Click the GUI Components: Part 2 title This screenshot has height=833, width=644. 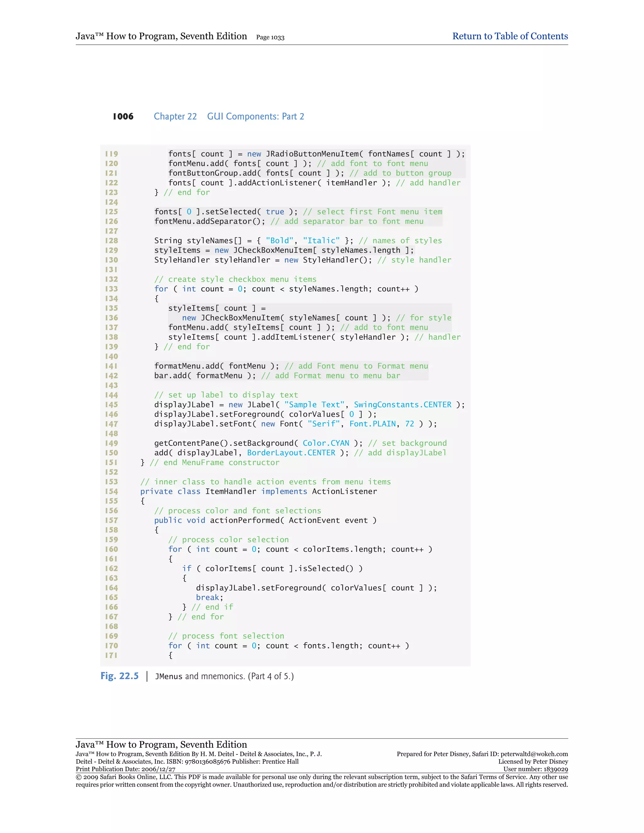click(255, 116)
